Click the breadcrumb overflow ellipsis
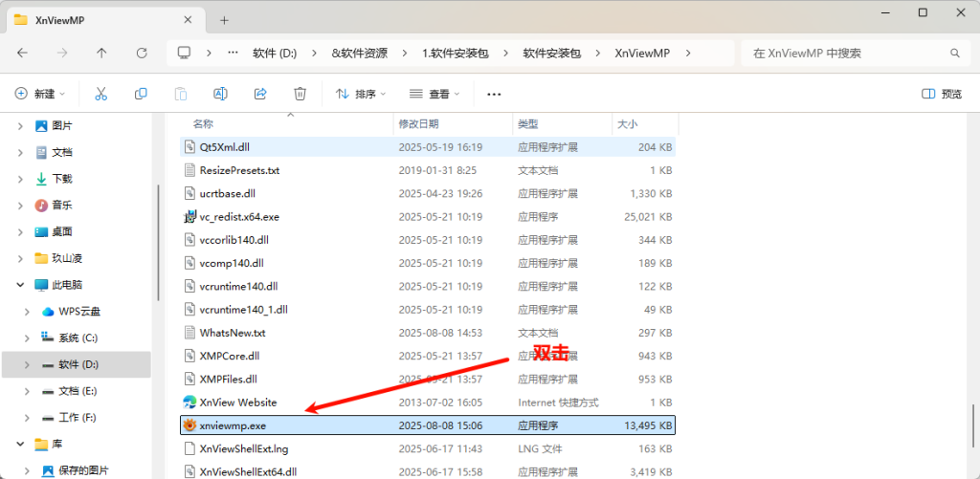 [x=234, y=54]
